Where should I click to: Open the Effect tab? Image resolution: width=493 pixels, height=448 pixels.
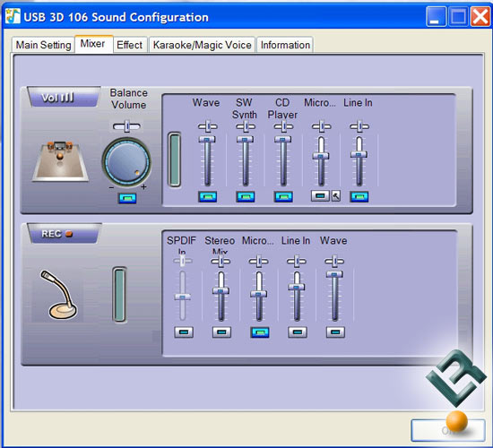click(130, 45)
